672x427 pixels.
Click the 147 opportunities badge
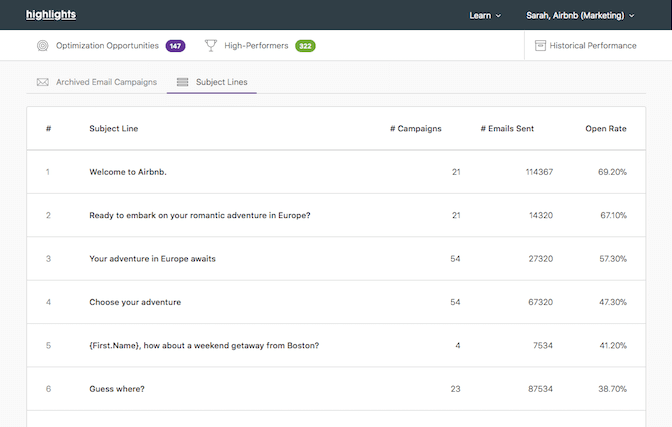(x=175, y=46)
